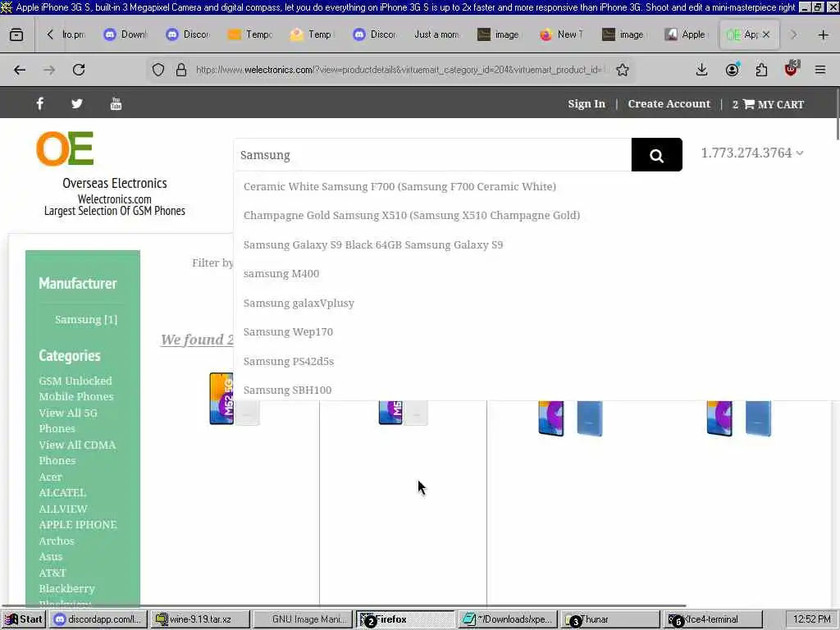The height and width of the screenshot is (630, 840).
Task: Open the YouTube social icon
Action: [x=116, y=103]
